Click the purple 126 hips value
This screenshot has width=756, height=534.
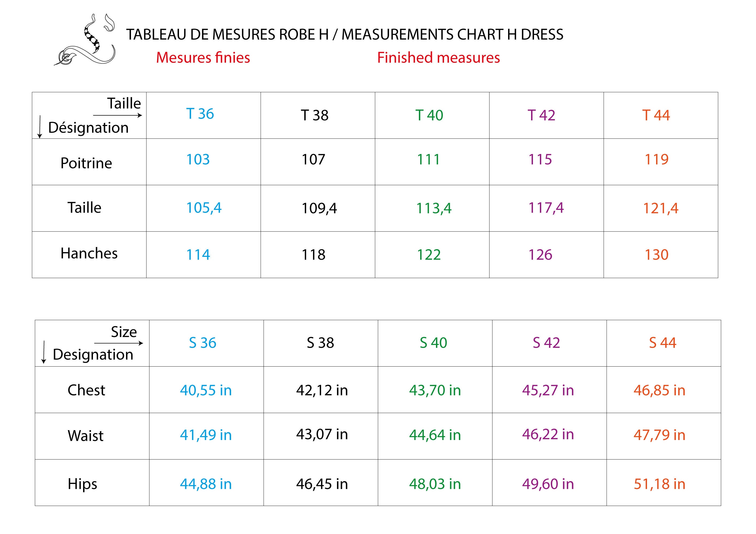coord(540,255)
